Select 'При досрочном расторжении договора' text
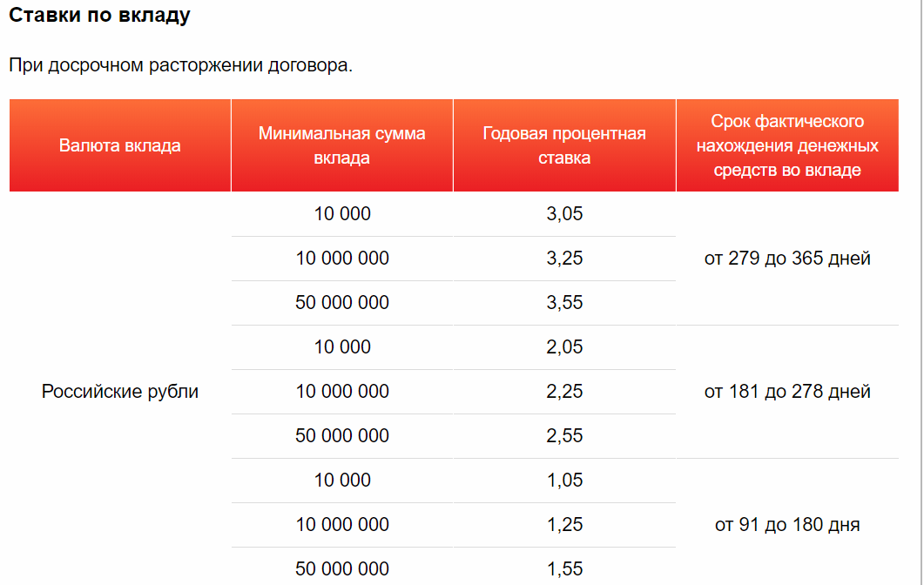 pos(180,64)
